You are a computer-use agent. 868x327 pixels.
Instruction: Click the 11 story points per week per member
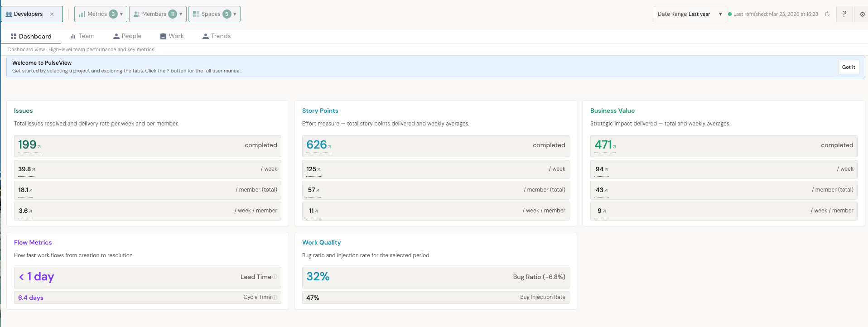(311, 211)
